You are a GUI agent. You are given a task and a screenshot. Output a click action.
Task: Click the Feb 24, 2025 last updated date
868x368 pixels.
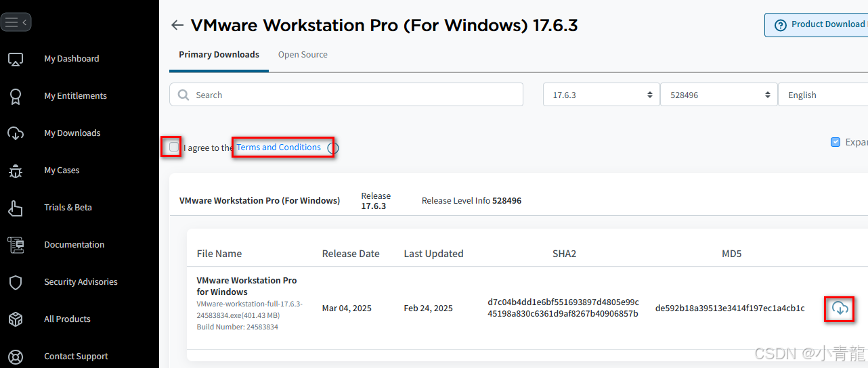click(429, 308)
